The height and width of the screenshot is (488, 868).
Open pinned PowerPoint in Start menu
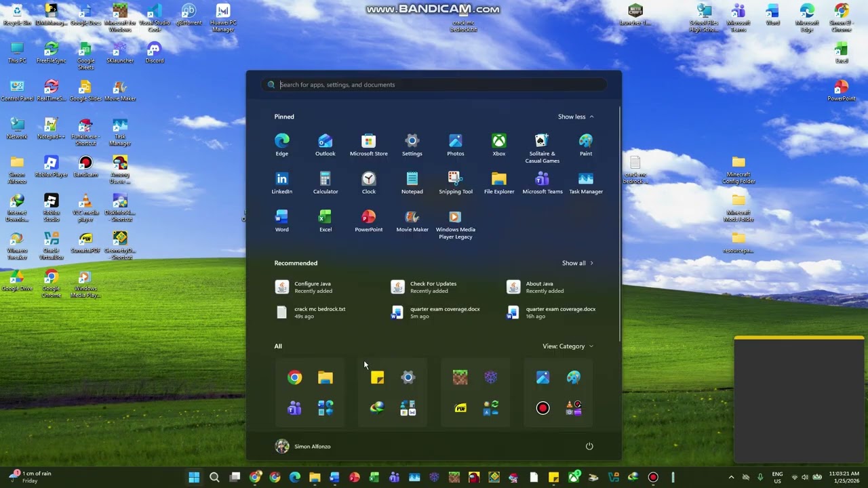(x=368, y=221)
